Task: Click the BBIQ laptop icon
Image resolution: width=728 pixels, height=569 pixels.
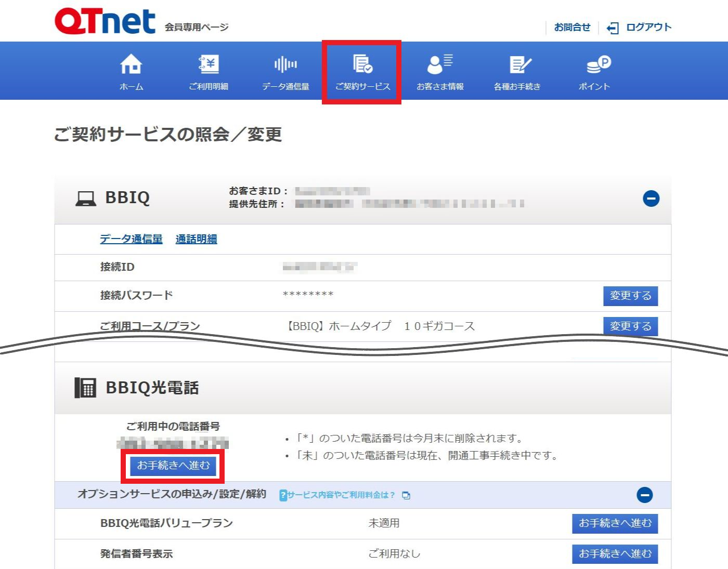Action: point(86,199)
